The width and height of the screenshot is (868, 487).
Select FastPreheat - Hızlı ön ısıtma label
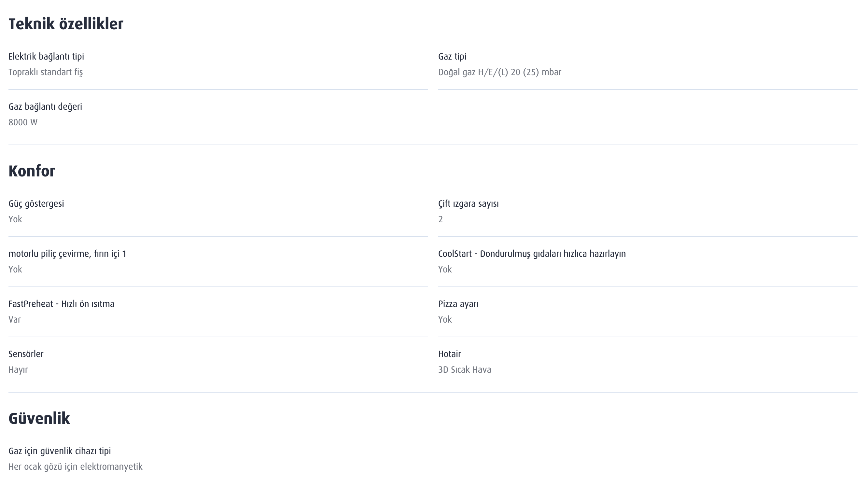(61, 304)
